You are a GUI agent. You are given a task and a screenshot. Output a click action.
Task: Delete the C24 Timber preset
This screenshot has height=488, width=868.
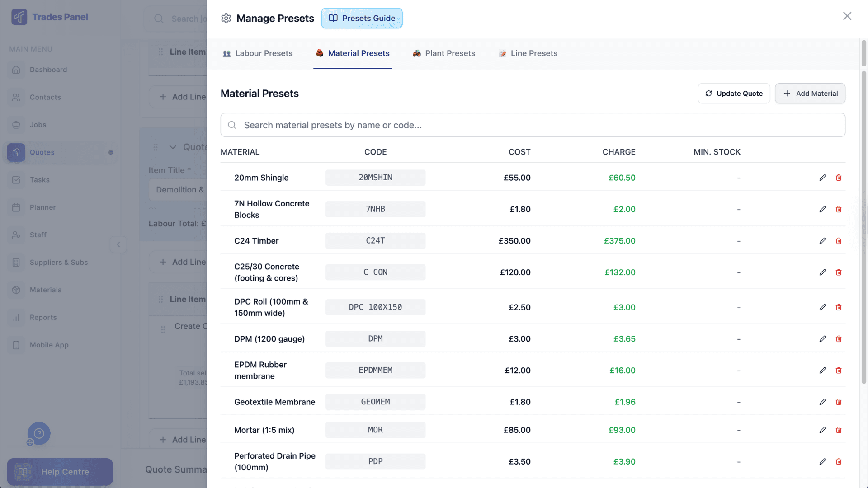pos(839,241)
